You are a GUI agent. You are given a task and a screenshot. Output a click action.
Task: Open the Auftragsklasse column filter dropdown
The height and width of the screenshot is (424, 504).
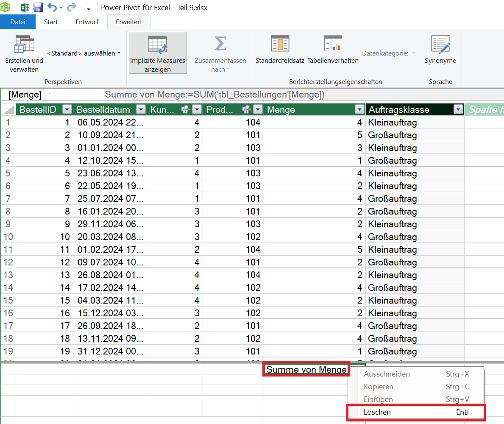458,110
